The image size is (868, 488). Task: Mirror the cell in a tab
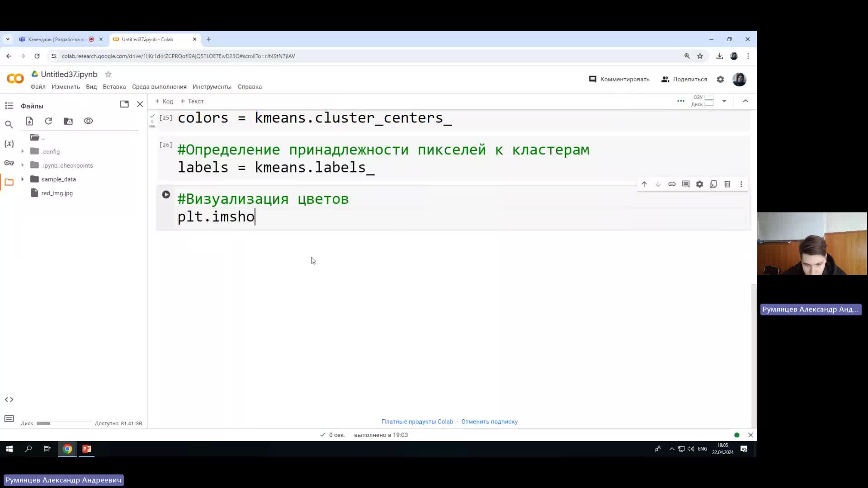(713, 184)
